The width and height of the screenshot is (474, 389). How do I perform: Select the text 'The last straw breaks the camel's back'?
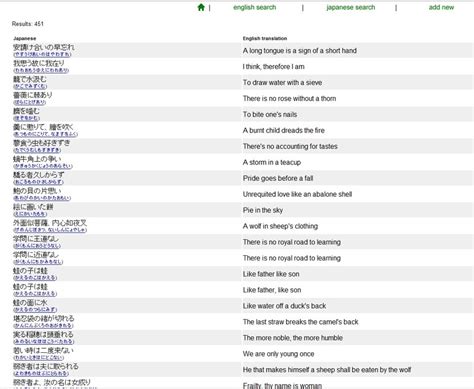(x=301, y=322)
